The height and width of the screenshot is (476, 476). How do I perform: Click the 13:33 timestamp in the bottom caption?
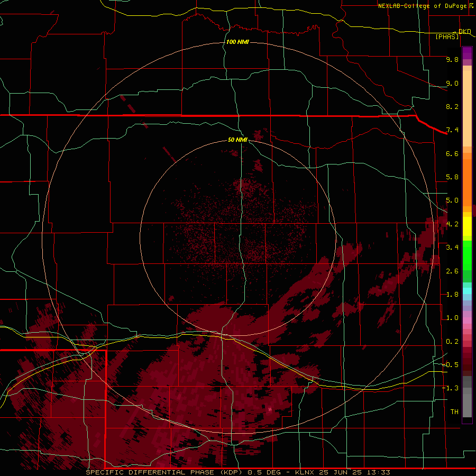(378, 472)
